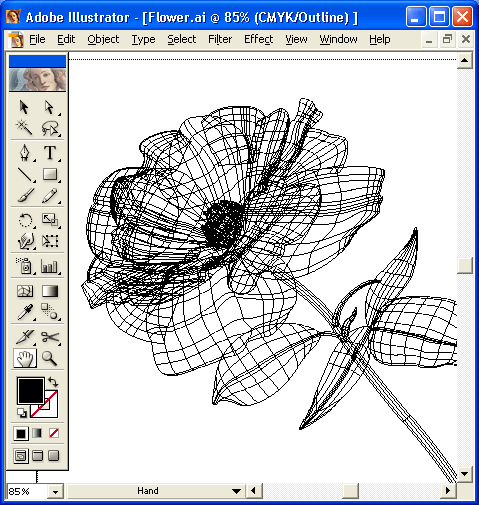The width and height of the screenshot is (479, 505).
Task: Click the Illustrator document icon in menu bar
Action: (x=16, y=40)
